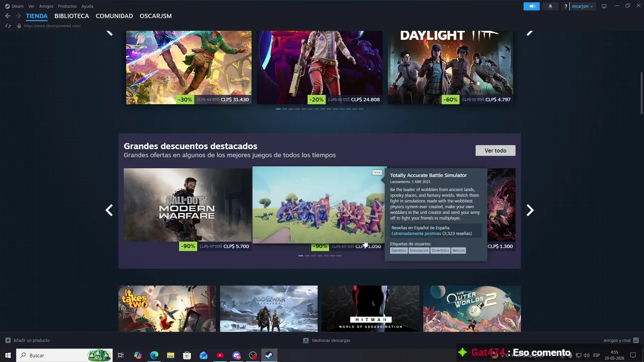644x362 pixels.
Task: Open the Productos menu
Action: pyautogui.click(x=67, y=6)
